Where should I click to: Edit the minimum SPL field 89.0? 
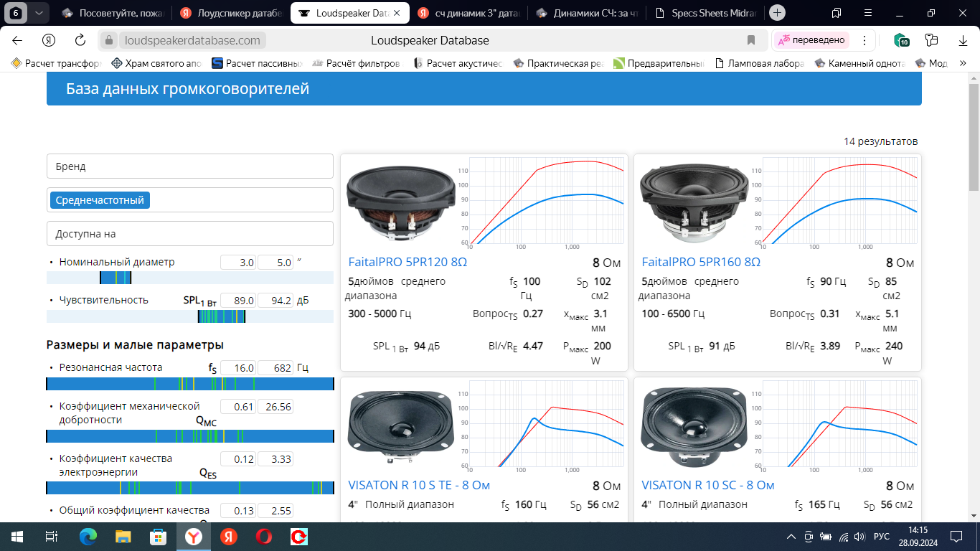[x=238, y=300]
